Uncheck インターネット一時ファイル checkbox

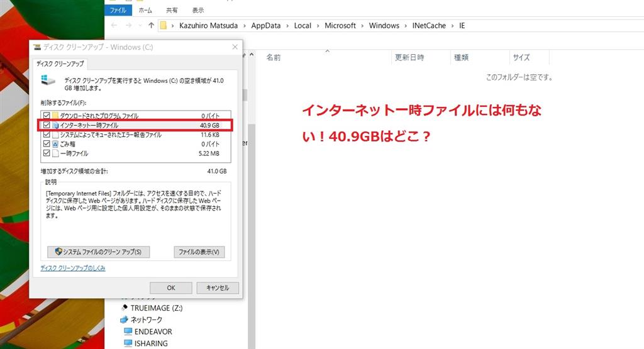point(47,125)
